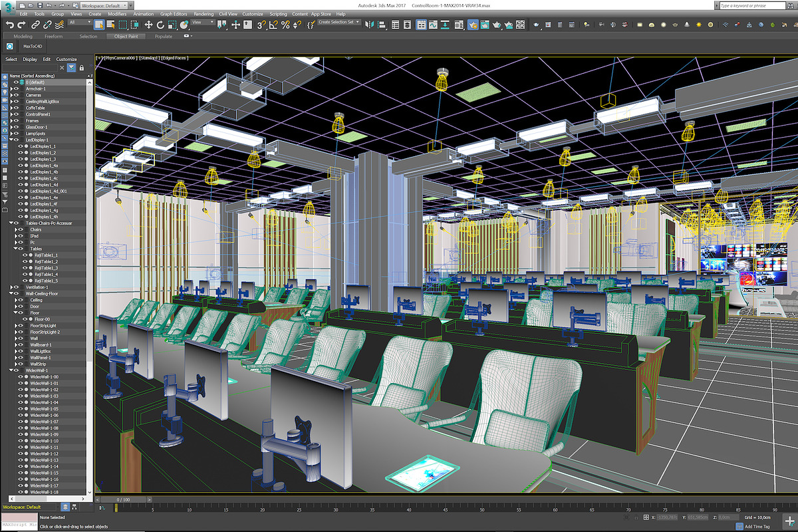Click the MaxToC4D button
This screenshot has width=798, height=532.
click(33, 47)
